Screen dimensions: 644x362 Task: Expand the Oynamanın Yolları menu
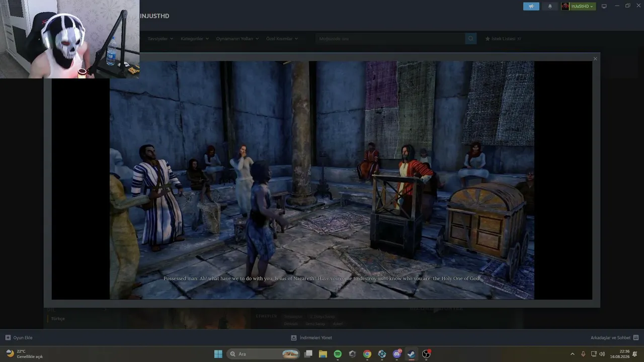(237, 39)
